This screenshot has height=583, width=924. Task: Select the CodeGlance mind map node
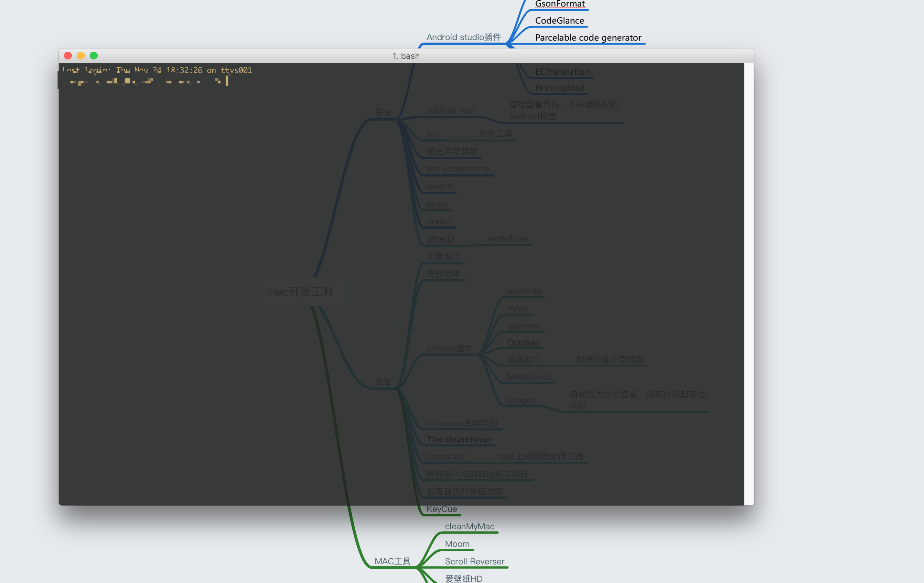click(559, 21)
